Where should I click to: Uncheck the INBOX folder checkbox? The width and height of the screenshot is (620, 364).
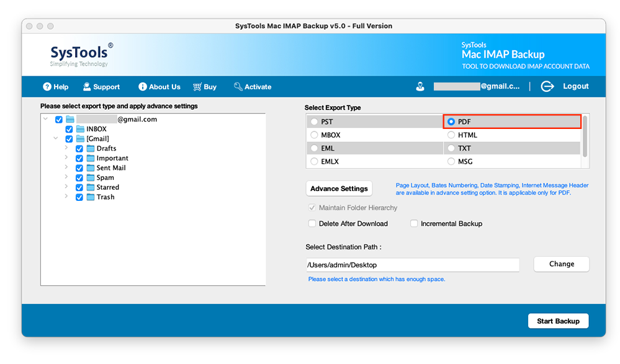click(x=69, y=129)
